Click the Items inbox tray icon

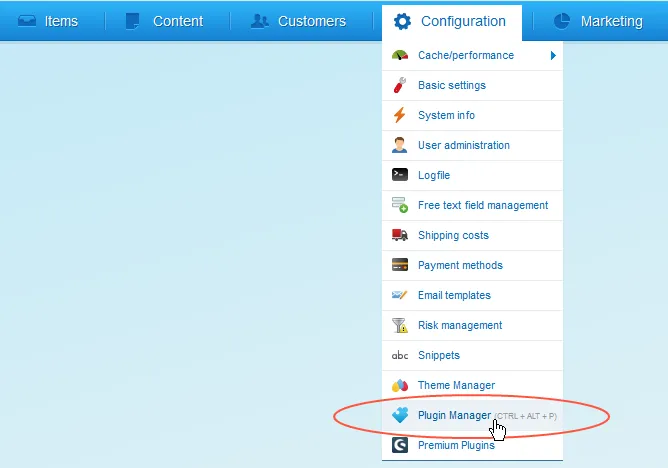27,21
